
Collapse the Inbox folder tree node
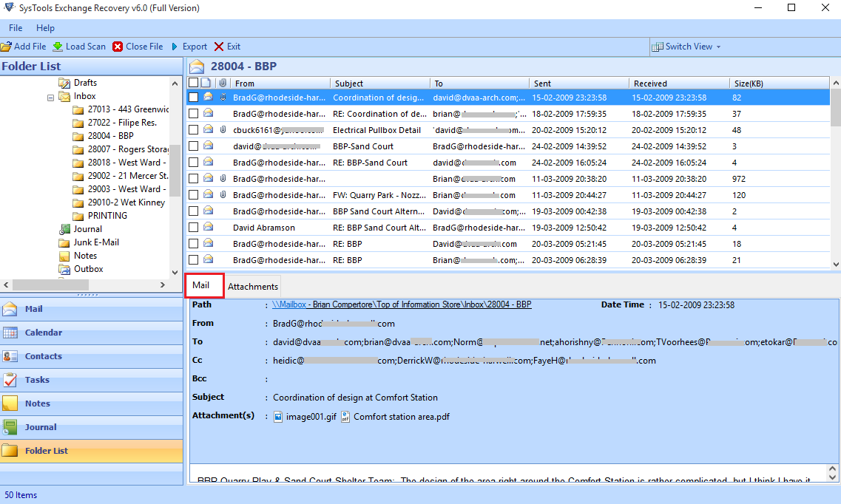click(50, 98)
